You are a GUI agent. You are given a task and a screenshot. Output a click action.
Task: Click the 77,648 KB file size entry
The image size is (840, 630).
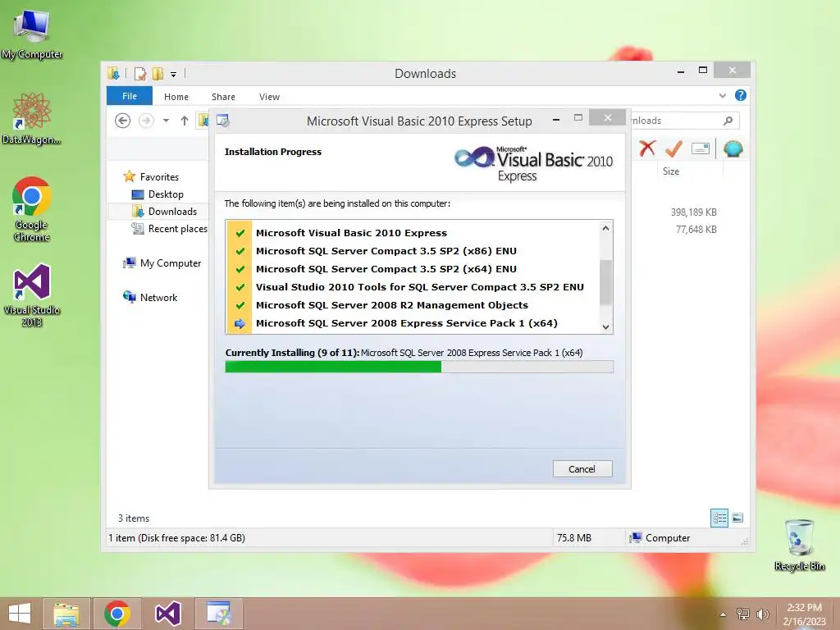pos(696,230)
